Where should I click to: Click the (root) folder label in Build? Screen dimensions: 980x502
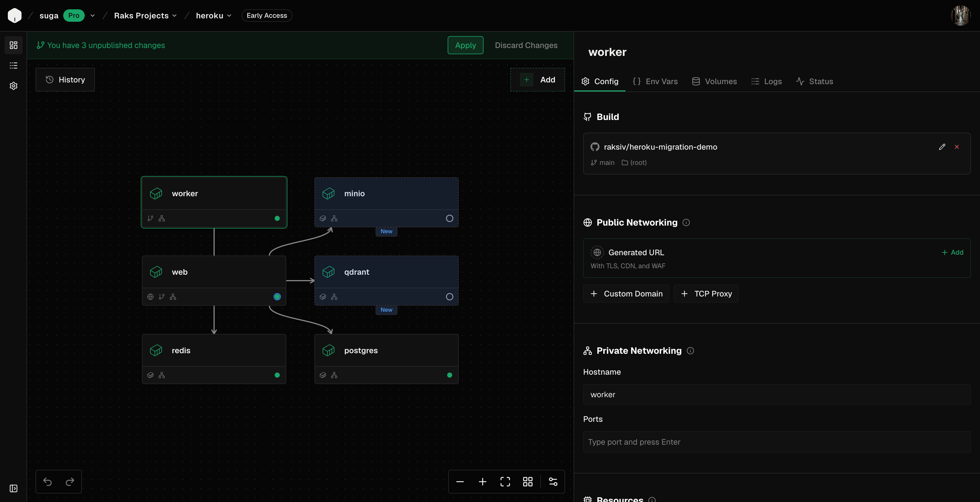coord(634,163)
